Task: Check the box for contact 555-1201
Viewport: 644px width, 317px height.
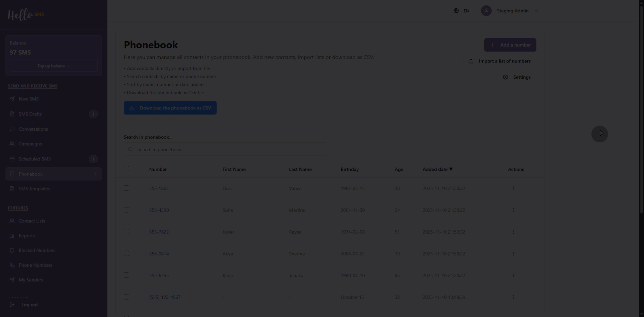Action: point(126,188)
